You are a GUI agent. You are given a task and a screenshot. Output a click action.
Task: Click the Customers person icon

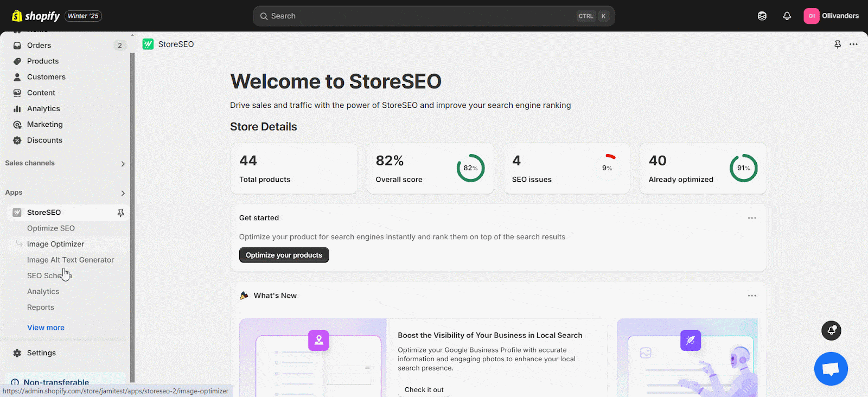point(17,77)
